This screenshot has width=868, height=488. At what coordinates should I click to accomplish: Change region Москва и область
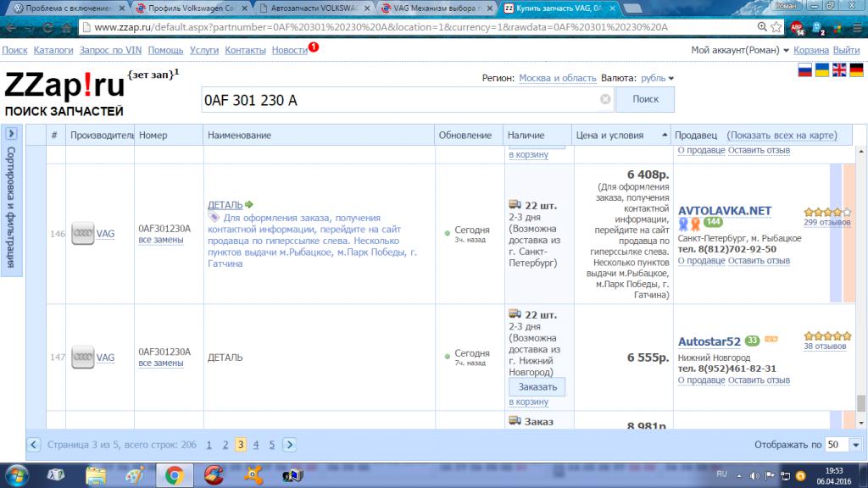(x=558, y=78)
